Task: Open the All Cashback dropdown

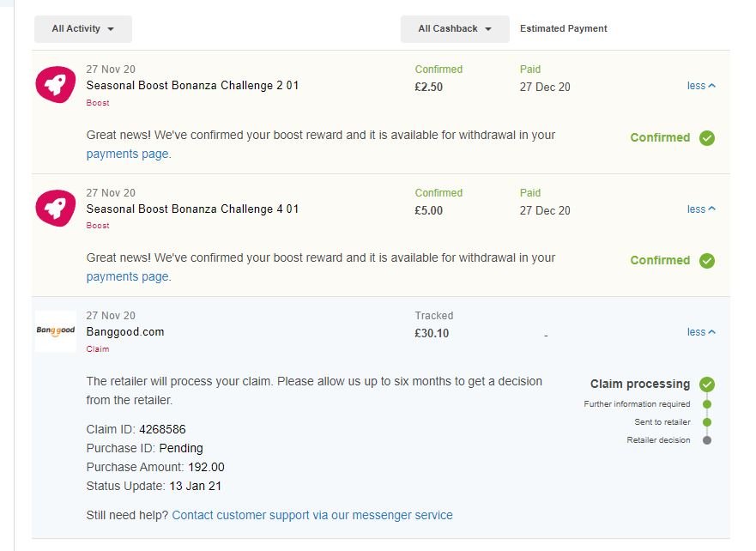Action: (455, 29)
